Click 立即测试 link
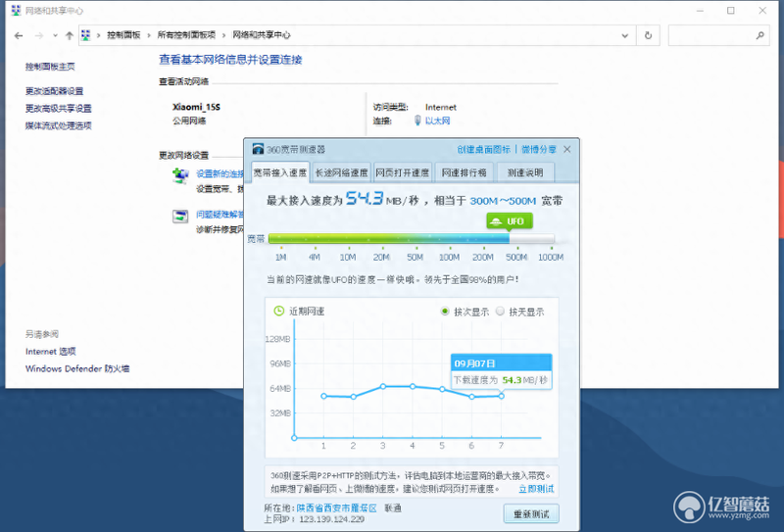The width and height of the screenshot is (784, 532). click(536, 489)
